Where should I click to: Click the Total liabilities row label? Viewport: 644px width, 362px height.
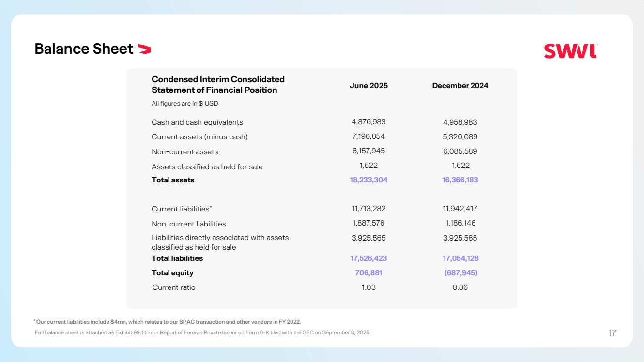click(x=177, y=258)
